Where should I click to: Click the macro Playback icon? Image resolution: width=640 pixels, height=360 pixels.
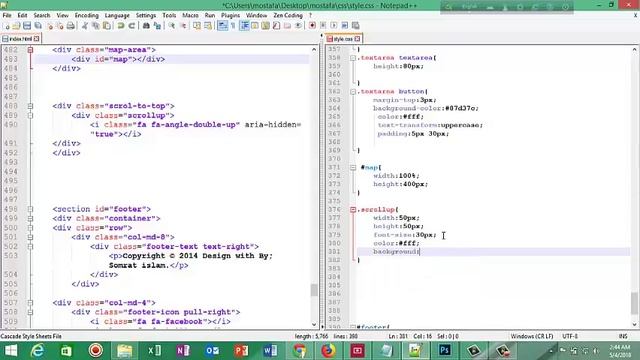click(333, 26)
